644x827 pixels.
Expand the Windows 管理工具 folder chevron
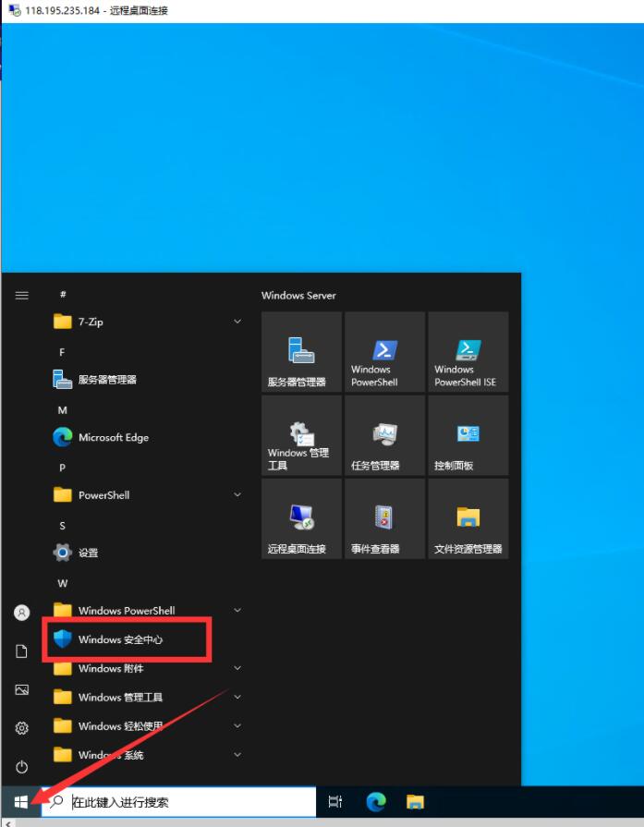click(237, 698)
